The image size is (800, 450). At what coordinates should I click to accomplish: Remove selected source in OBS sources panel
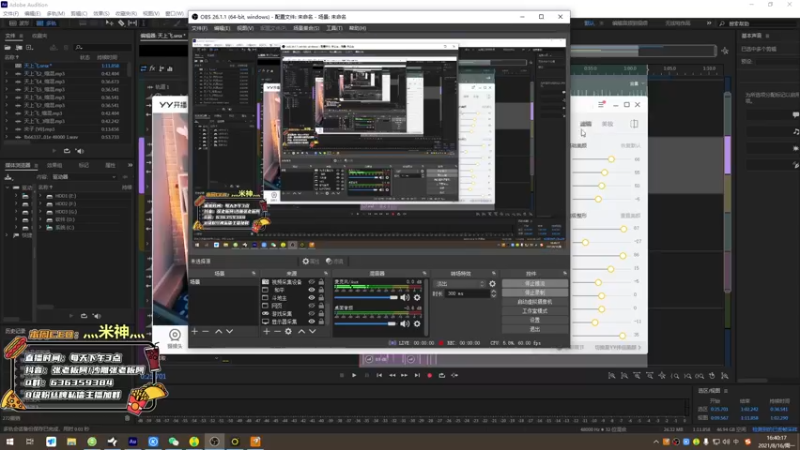[x=278, y=332]
